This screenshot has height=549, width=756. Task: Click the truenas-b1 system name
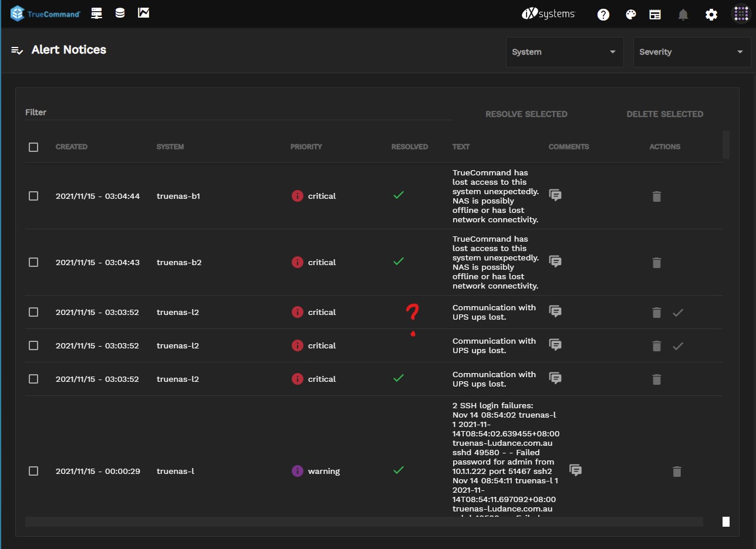178,196
